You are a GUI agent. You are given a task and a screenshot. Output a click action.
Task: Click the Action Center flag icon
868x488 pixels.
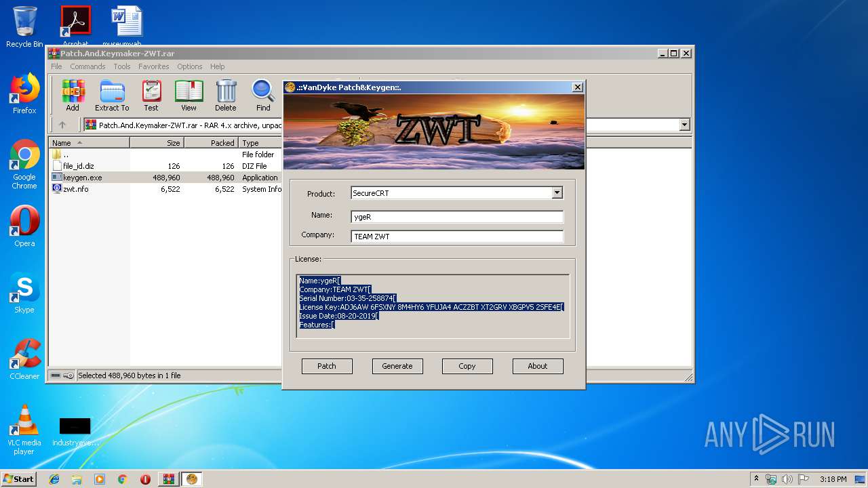pyautogui.click(x=804, y=479)
